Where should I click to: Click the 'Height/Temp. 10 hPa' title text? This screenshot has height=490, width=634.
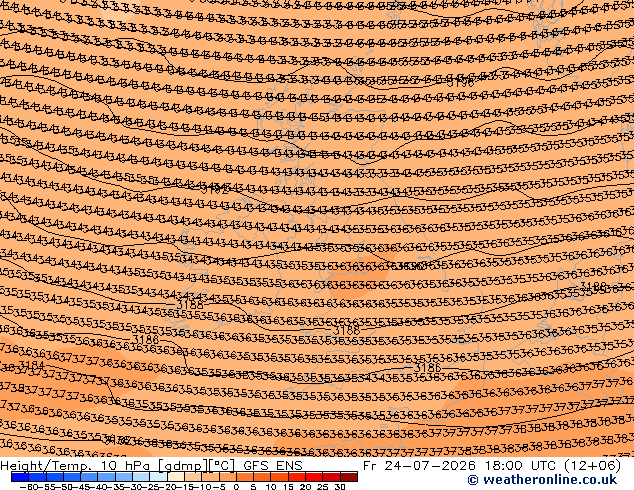[75, 465]
